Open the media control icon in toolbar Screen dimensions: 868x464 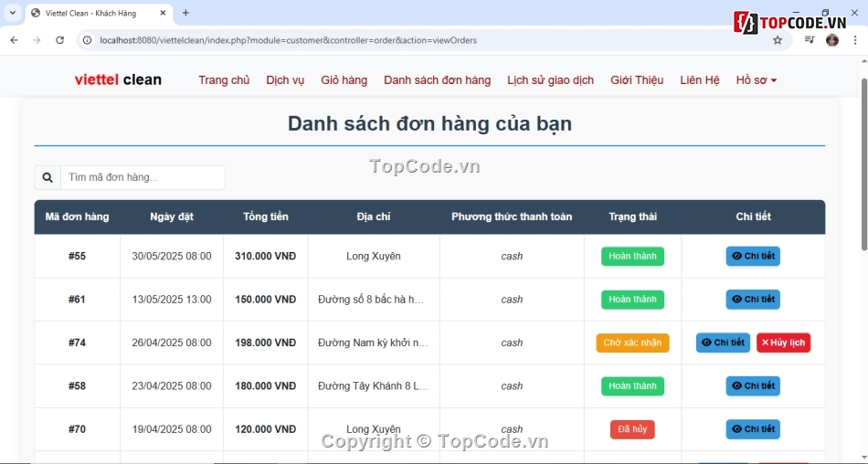tap(810, 40)
